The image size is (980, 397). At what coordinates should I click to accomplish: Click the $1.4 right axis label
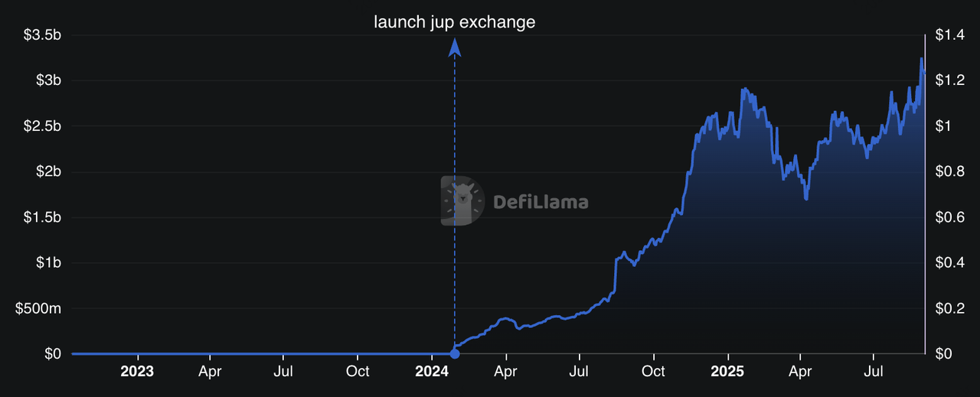pyautogui.click(x=949, y=35)
